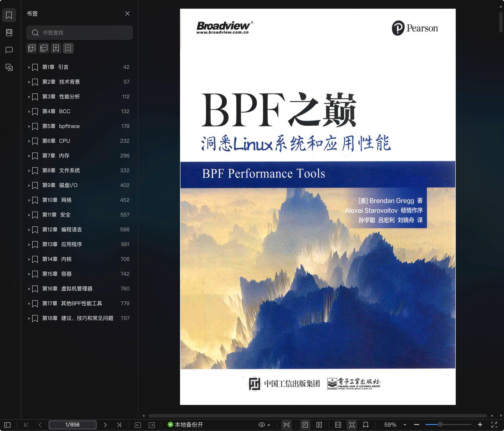This screenshot has height=431, width=504.
Task: Click the actual size icon
Action: [338, 425]
